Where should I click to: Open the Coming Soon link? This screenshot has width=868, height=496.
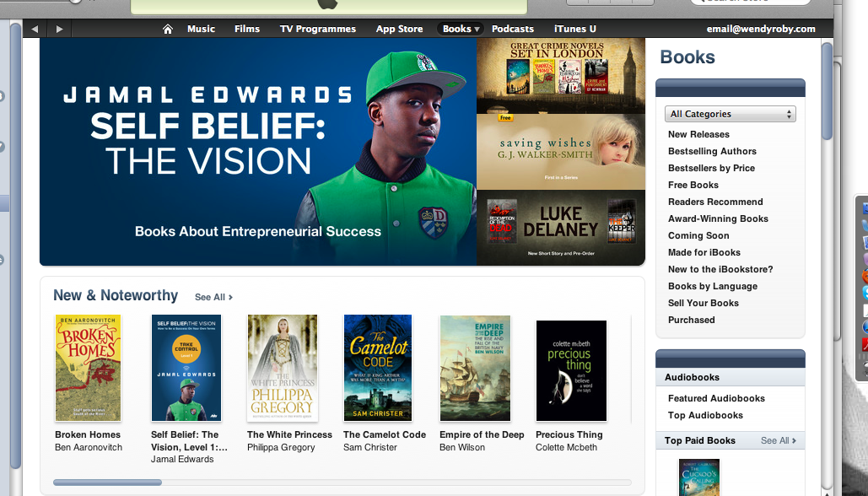coord(698,236)
